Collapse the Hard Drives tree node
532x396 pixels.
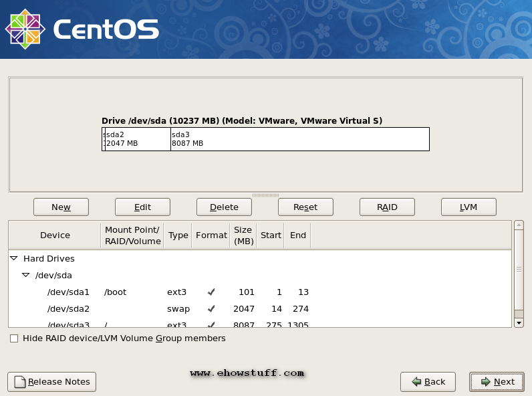14,258
